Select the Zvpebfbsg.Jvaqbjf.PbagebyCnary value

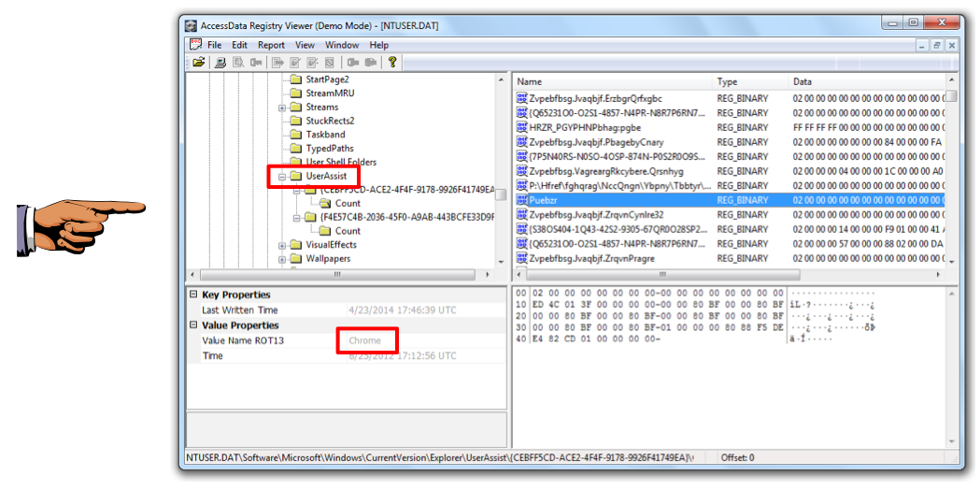pos(596,142)
